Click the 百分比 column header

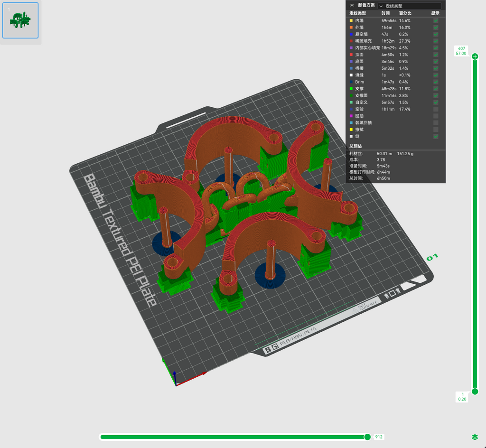click(x=405, y=13)
